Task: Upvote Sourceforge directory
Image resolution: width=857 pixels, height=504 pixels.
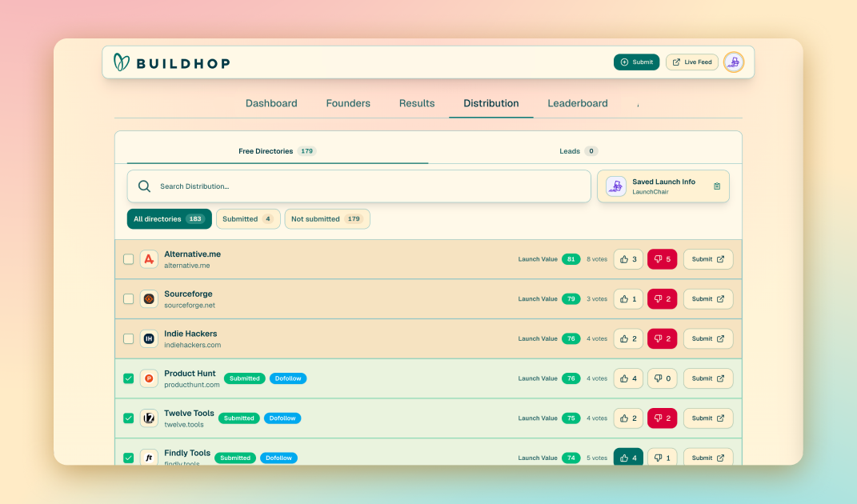Action: click(x=628, y=299)
